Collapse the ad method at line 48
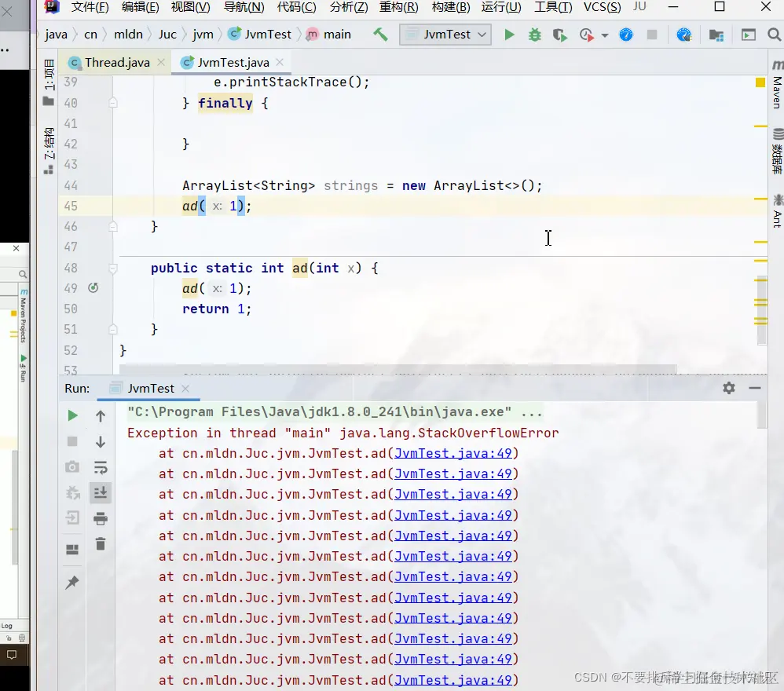Screen dimensions: 784x691 tap(113, 269)
